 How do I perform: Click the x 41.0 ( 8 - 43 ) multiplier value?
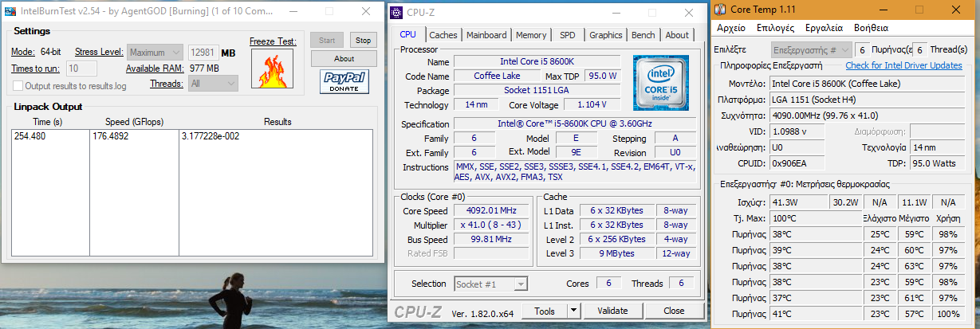tap(490, 225)
